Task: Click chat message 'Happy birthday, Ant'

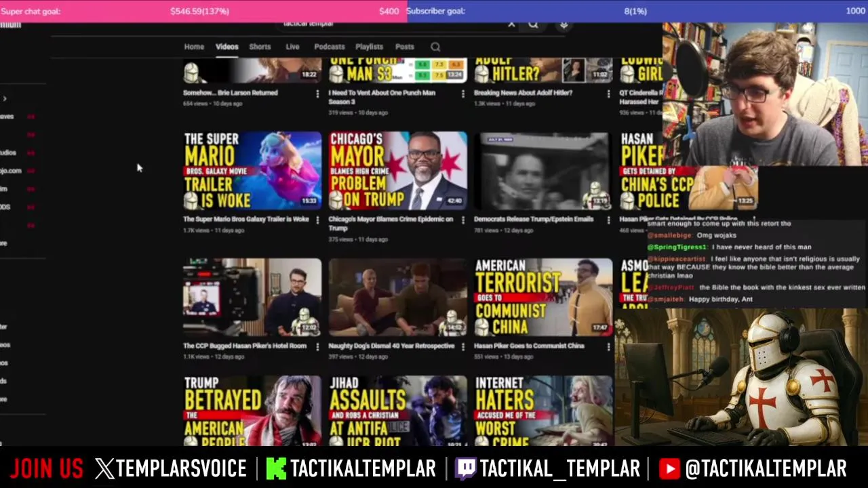Action: (x=720, y=299)
